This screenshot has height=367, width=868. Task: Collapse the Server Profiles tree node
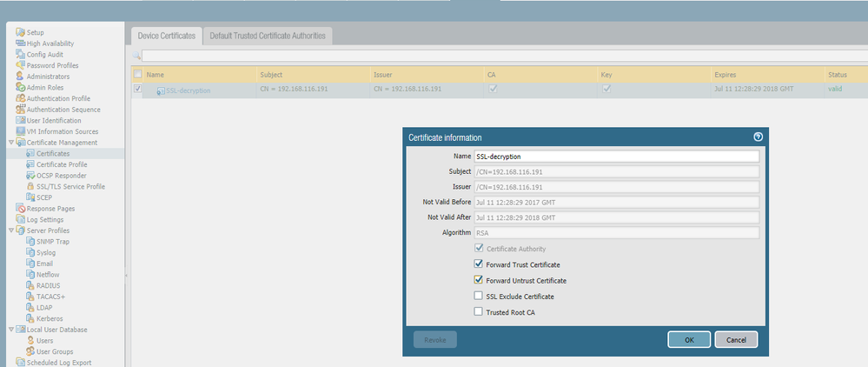tap(10, 230)
